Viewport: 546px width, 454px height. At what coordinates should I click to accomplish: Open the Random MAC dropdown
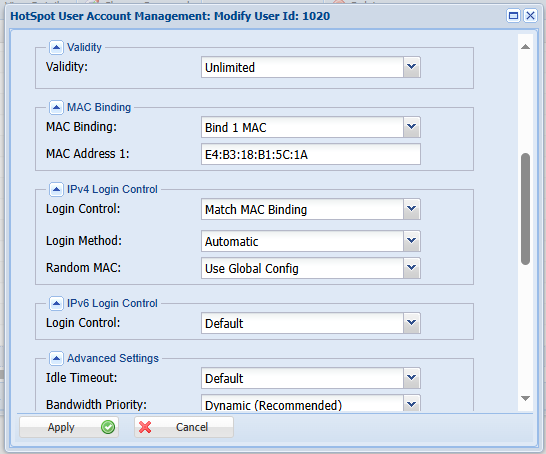pyautogui.click(x=412, y=268)
